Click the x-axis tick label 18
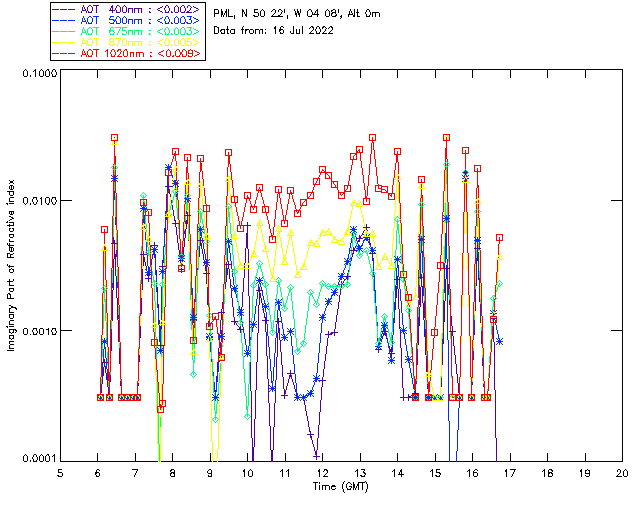This screenshot has width=640, height=512. tap(547, 473)
